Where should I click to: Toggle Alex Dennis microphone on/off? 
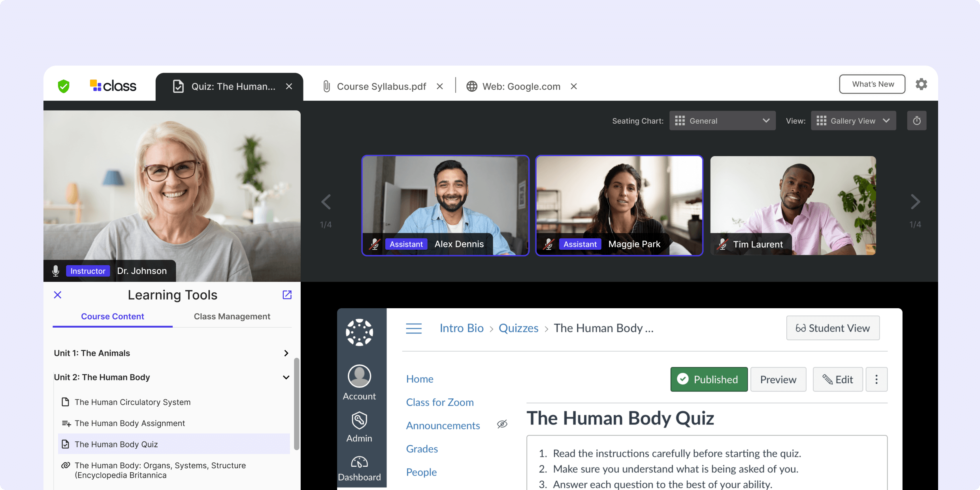point(376,244)
